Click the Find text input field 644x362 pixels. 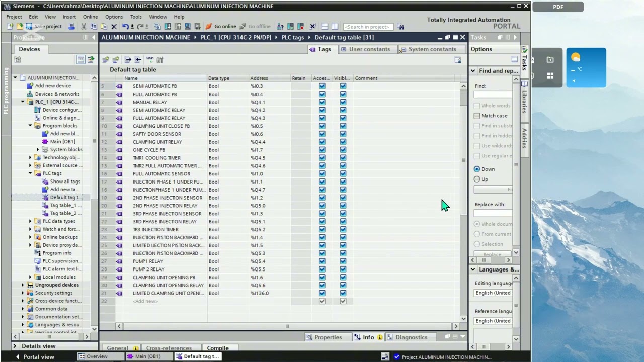click(x=493, y=95)
